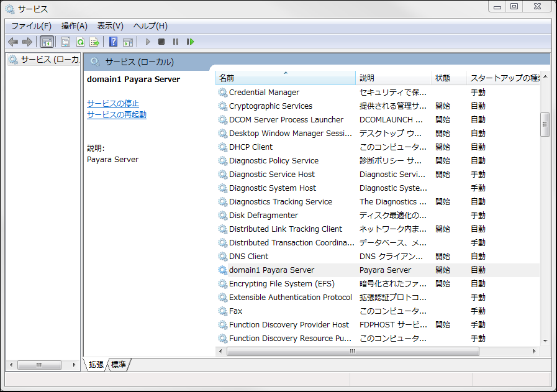Click the Export List toolbar icon
This screenshot has width=557, height=392.
[x=94, y=42]
